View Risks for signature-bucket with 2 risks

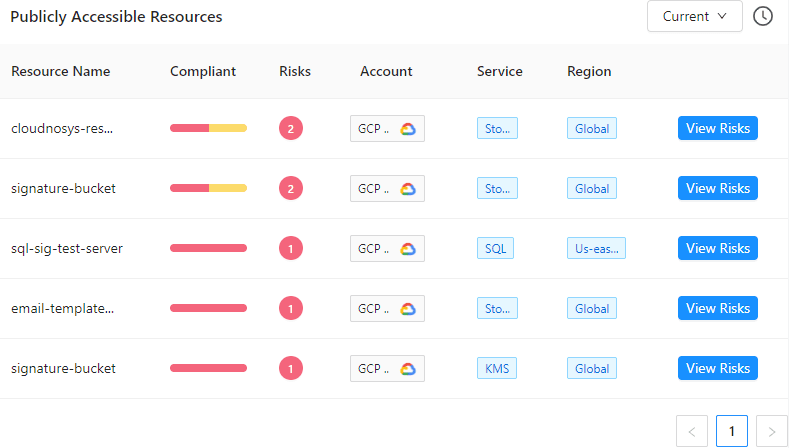pyautogui.click(x=718, y=188)
